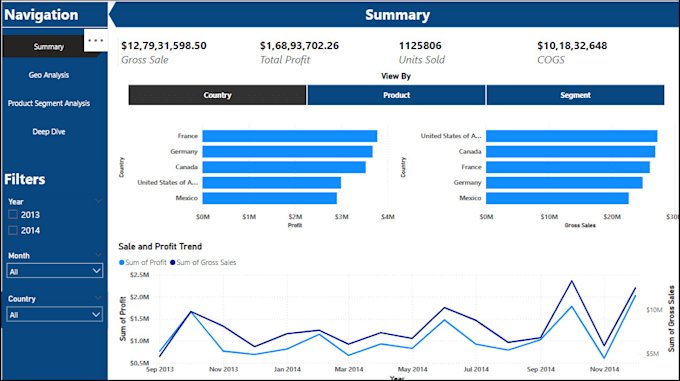Open the Country dropdown set to All

click(x=55, y=315)
